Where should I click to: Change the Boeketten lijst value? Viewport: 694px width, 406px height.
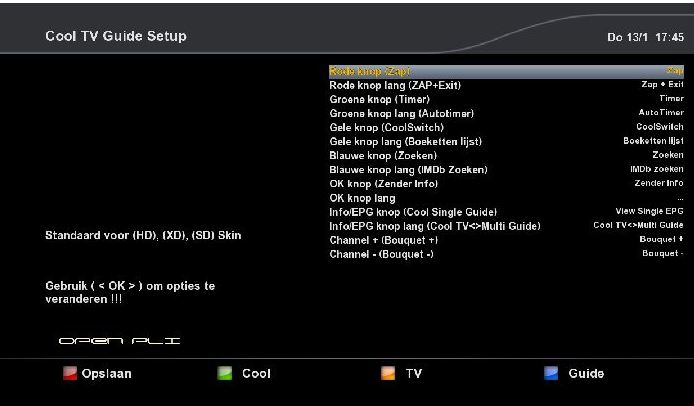[653, 141]
